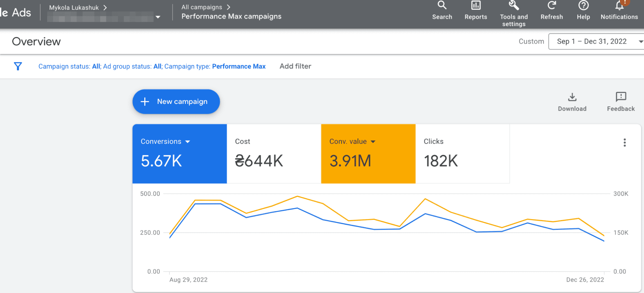Image resolution: width=644 pixels, height=293 pixels.
Task: Navigate to All campaigns breadcrumb
Action: click(202, 7)
